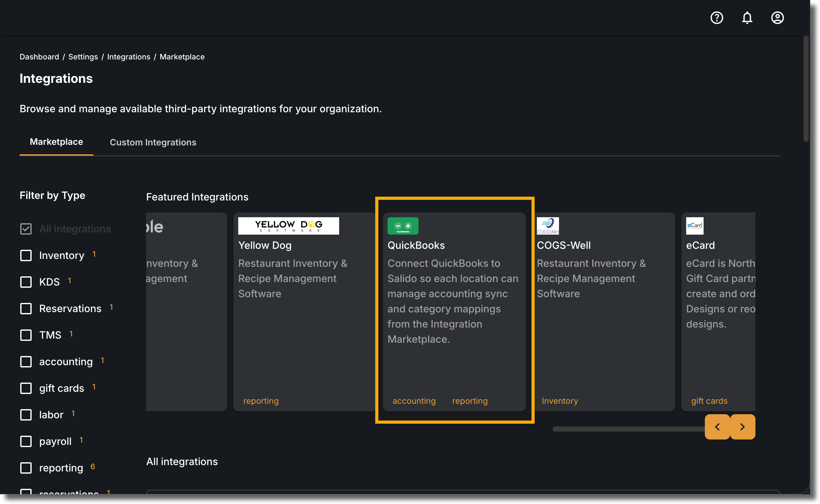Viewport: 820px width, 504px height.
Task: Open the notifications bell
Action: pyautogui.click(x=747, y=18)
